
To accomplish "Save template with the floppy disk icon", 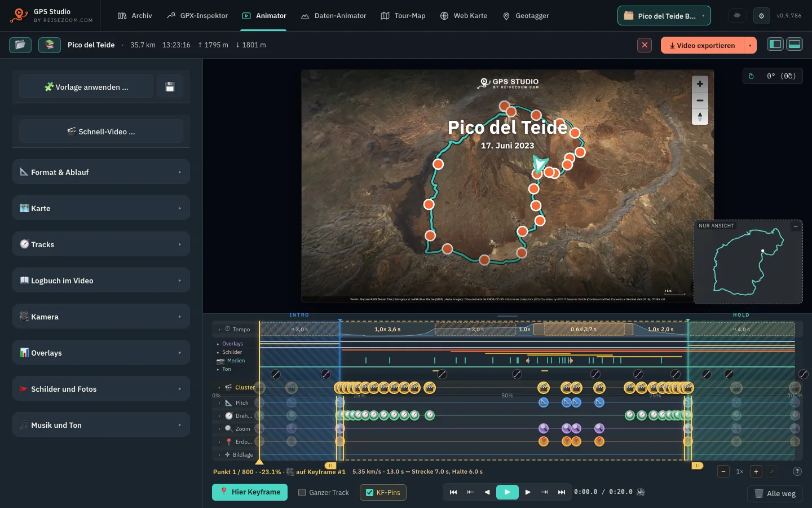I will point(170,87).
